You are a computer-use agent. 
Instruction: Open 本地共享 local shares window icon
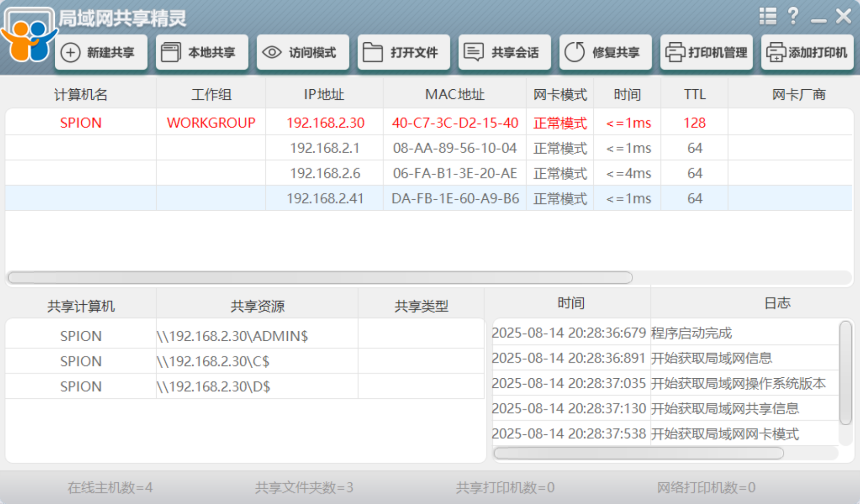point(171,52)
